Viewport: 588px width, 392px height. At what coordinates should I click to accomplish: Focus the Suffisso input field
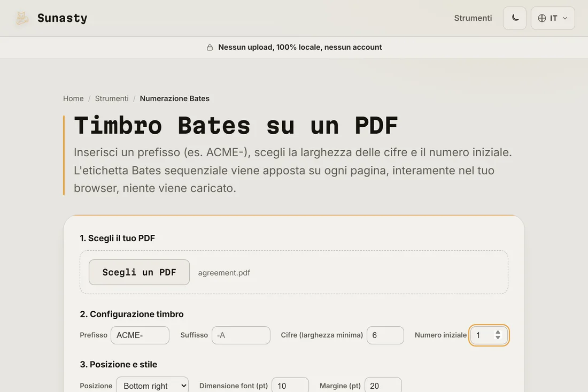click(x=241, y=335)
